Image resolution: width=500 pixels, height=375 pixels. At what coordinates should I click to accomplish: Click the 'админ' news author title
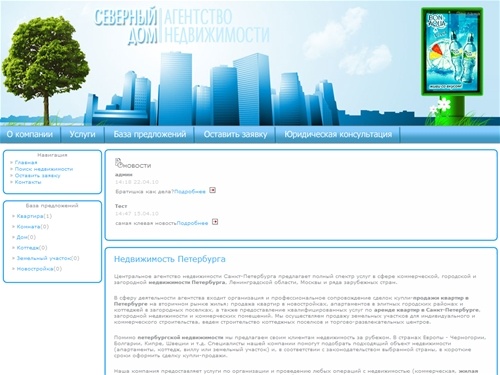click(124, 174)
